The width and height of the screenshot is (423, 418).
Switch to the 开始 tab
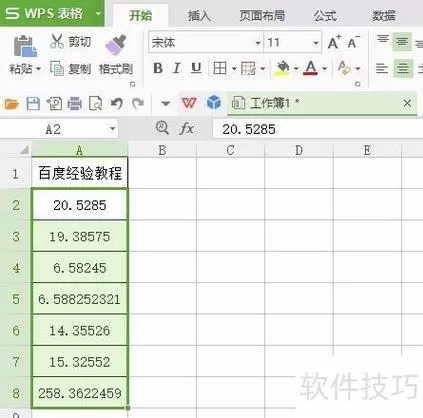(141, 15)
